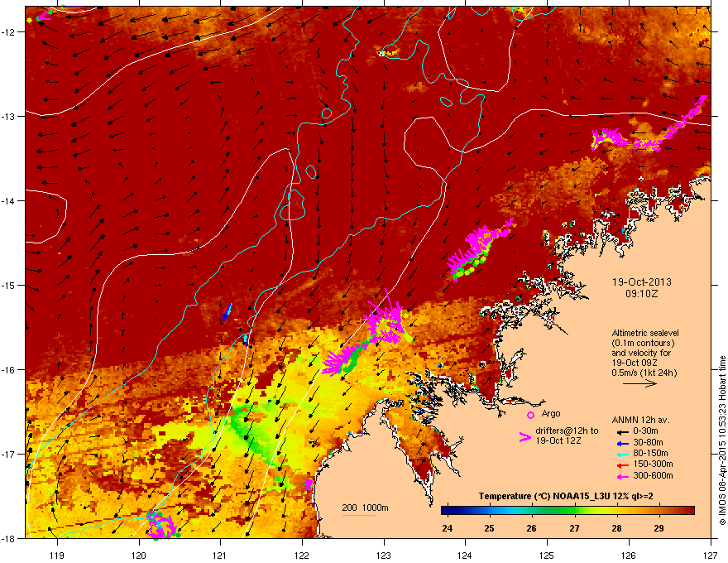The height and width of the screenshot is (563, 728).
Task: Click longitude axis label 126
Action: click(629, 555)
